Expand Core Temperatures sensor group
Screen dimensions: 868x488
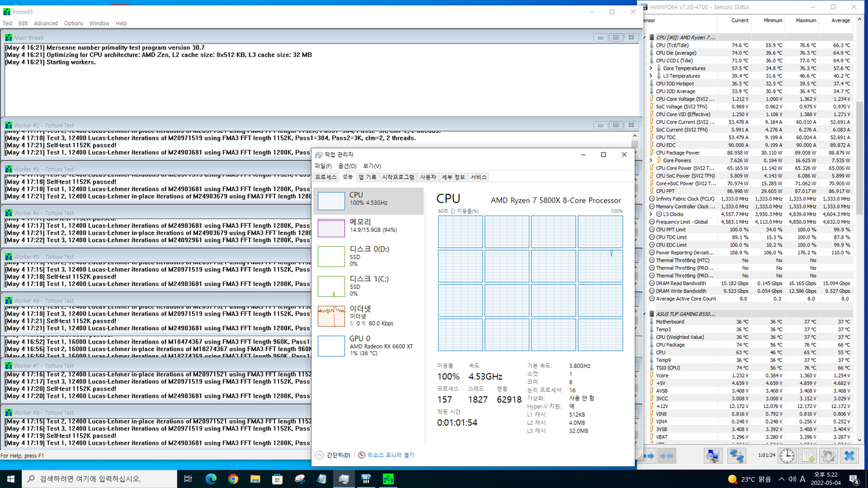coord(651,68)
